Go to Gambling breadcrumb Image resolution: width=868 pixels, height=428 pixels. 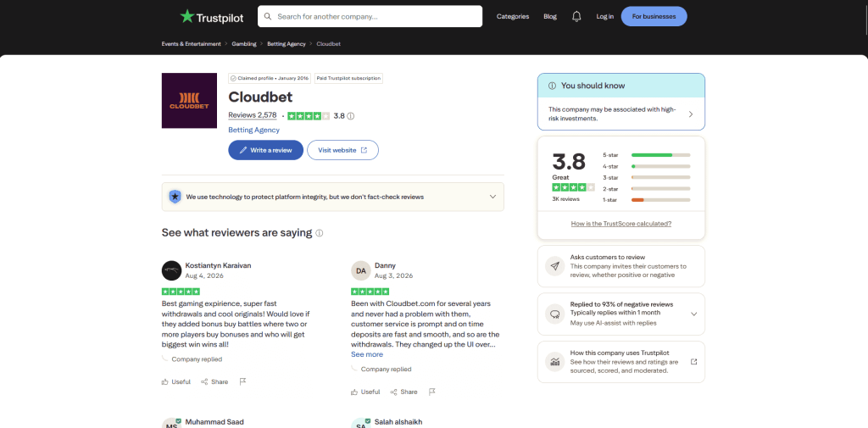[x=244, y=44]
